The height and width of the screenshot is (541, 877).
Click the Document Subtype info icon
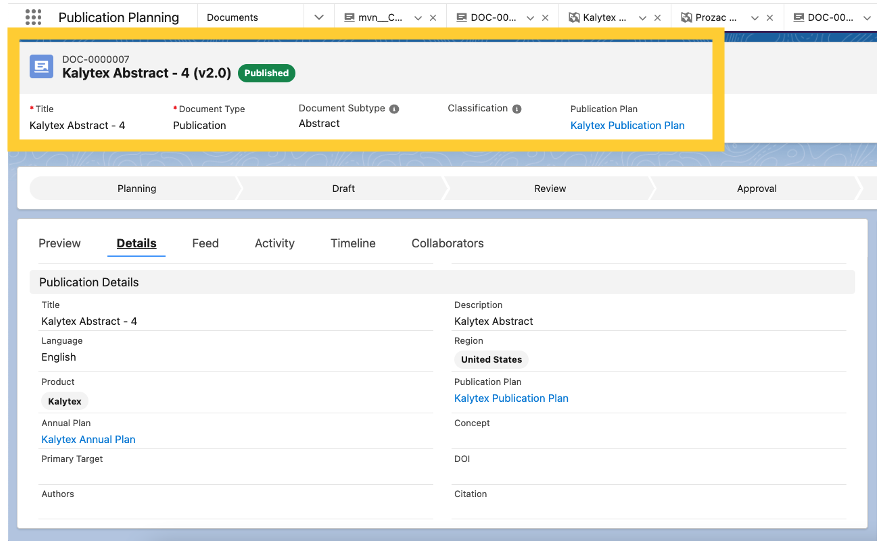point(394,109)
